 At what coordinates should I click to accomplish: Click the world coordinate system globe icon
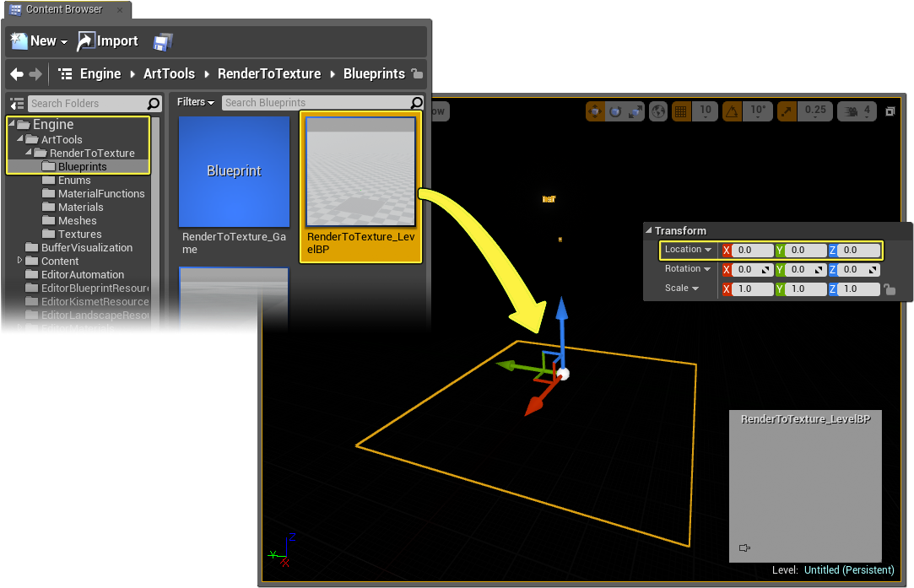(658, 111)
